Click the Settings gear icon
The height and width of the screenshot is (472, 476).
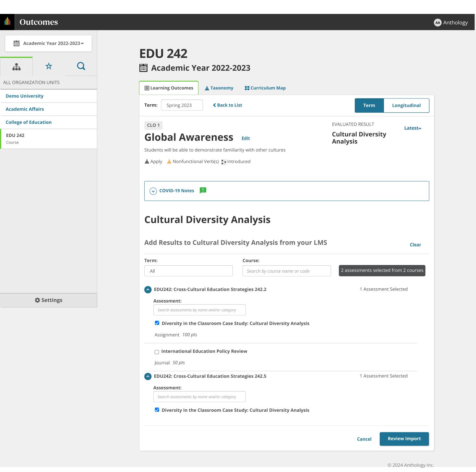[x=37, y=300]
